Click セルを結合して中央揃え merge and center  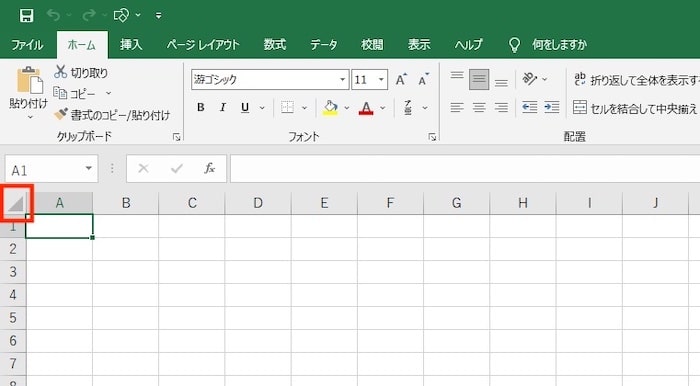tap(635, 108)
